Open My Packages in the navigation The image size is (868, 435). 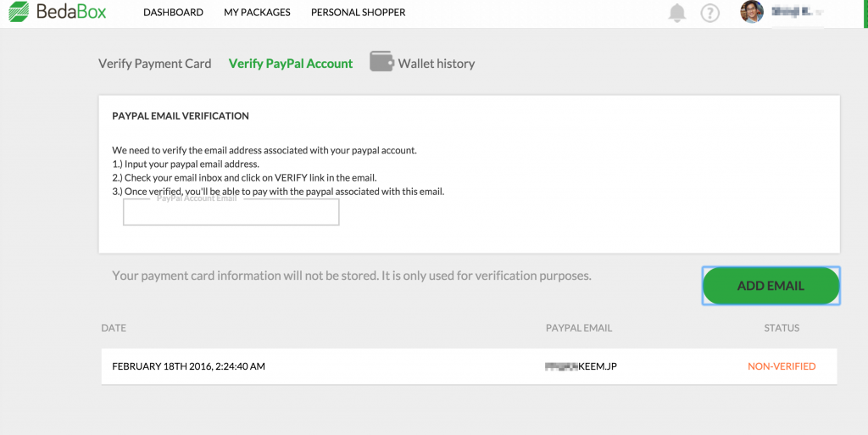(257, 13)
